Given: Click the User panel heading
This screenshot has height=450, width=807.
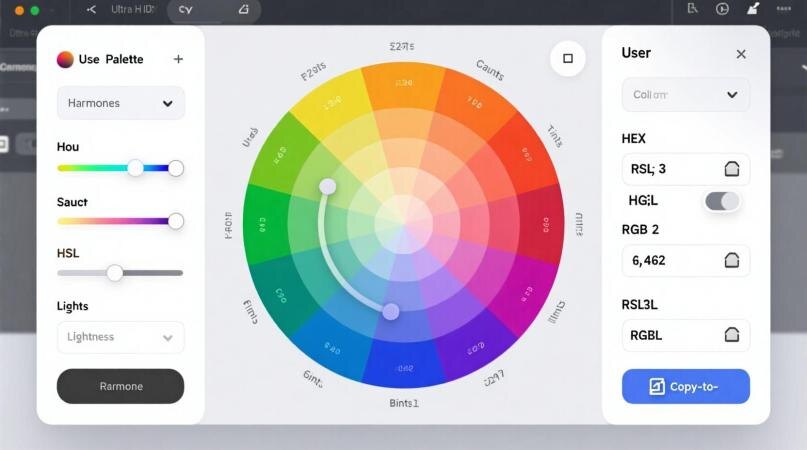Looking at the screenshot, I should click(636, 53).
